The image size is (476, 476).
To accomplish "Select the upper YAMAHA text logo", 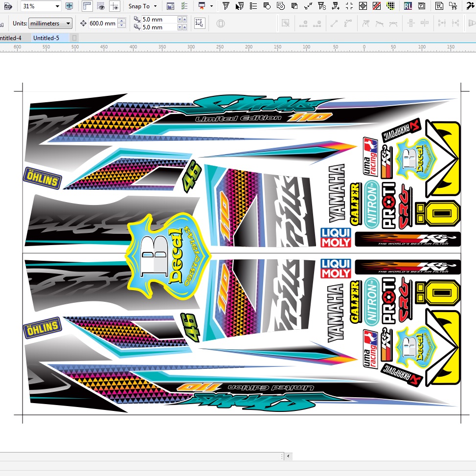I will (337, 193).
